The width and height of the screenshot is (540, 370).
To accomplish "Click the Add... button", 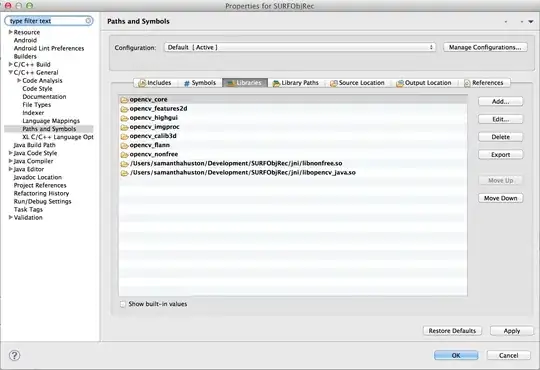I will (x=500, y=101).
